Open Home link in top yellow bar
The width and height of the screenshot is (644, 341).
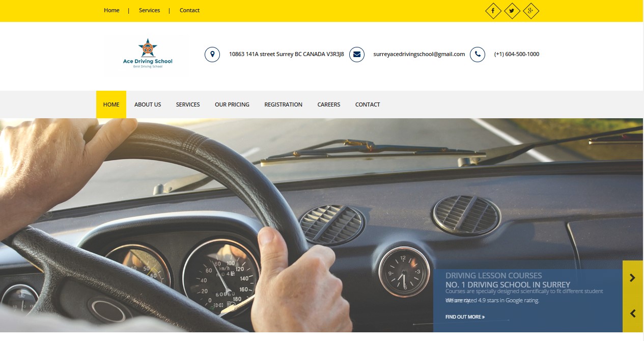tap(111, 10)
